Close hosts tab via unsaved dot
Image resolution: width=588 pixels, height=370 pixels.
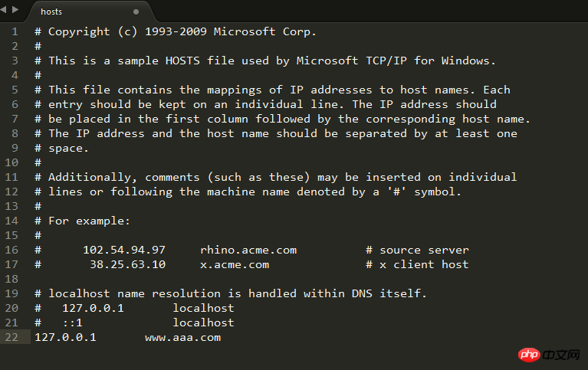[136, 11]
